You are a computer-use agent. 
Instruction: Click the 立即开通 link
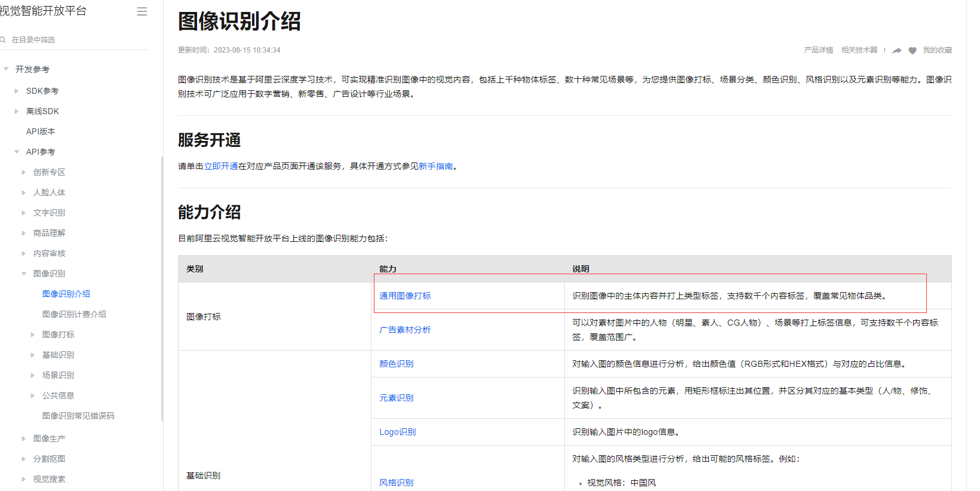coord(221,166)
